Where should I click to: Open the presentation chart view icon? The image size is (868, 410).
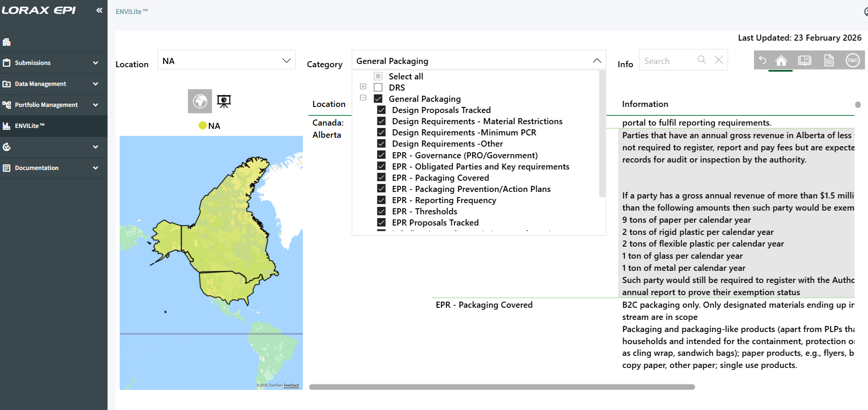(x=224, y=101)
